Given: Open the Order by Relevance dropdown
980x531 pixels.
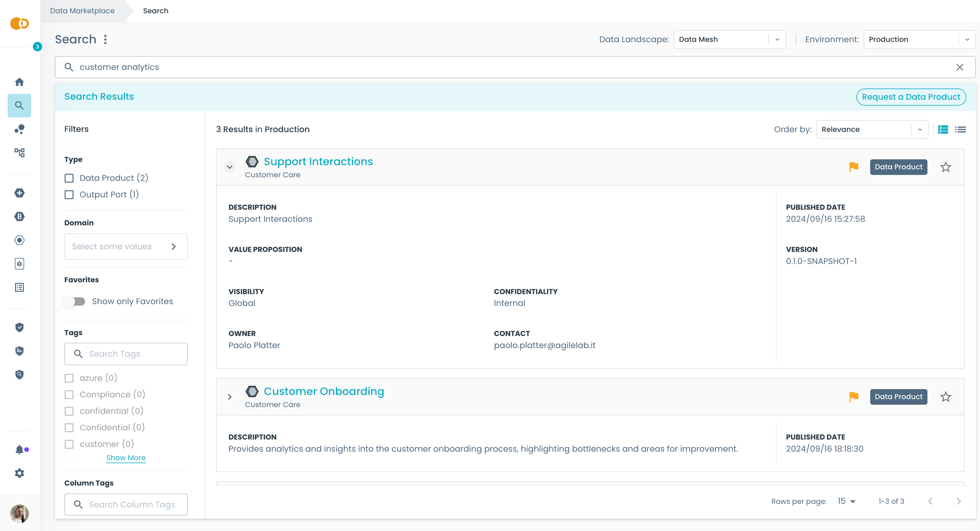Looking at the screenshot, I should (x=872, y=130).
